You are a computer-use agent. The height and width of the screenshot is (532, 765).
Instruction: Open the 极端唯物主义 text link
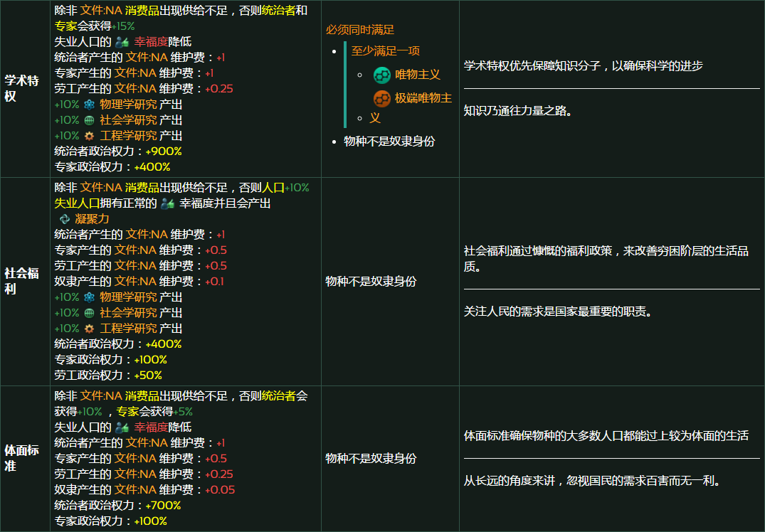(x=423, y=98)
